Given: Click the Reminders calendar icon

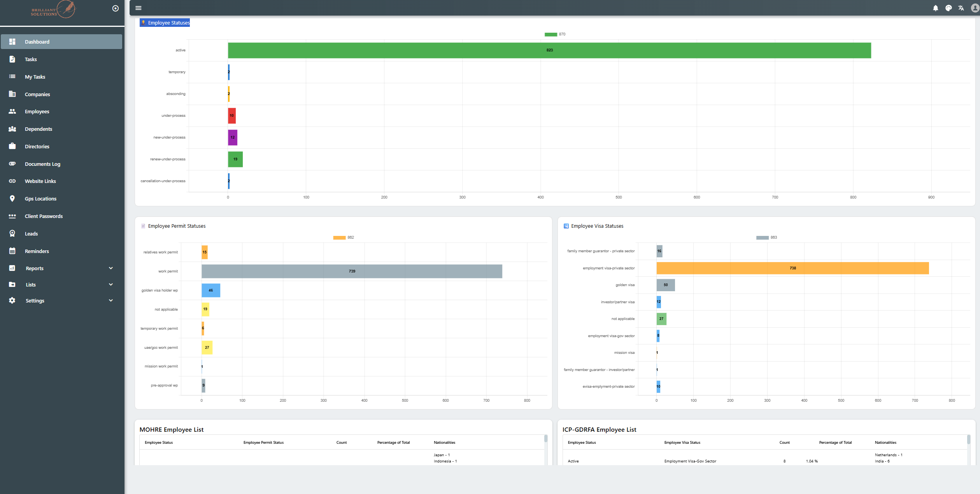Looking at the screenshot, I should point(12,251).
